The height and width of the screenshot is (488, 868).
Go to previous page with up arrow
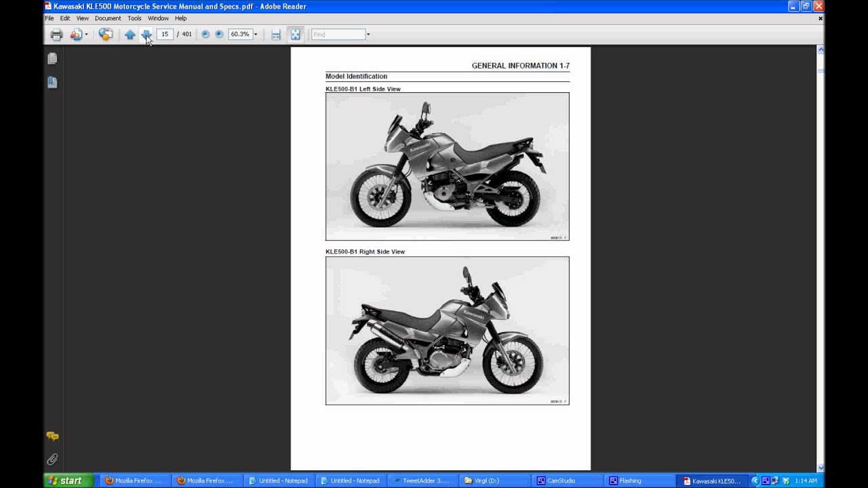tap(130, 35)
